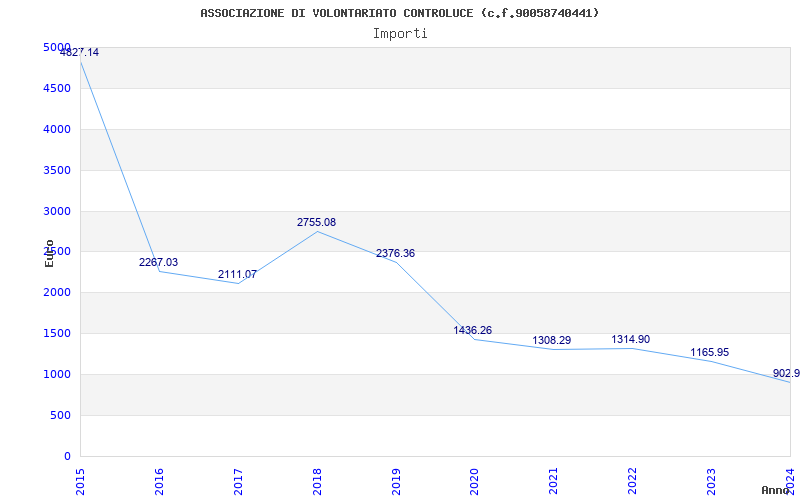Click the x-axis year 2019

click(396, 482)
